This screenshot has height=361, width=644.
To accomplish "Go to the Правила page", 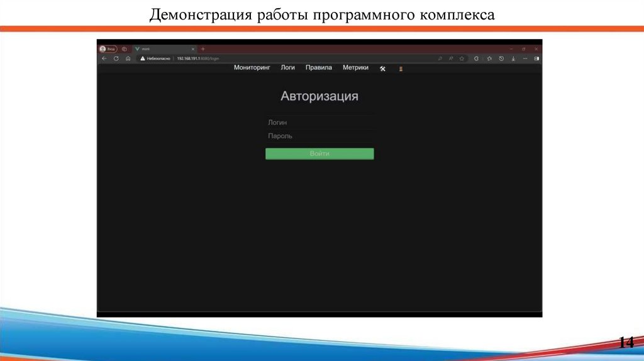I will click(x=319, y=68).
